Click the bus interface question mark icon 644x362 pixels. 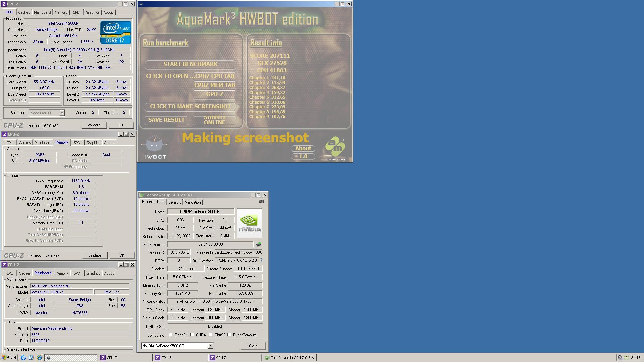(261, 260)
